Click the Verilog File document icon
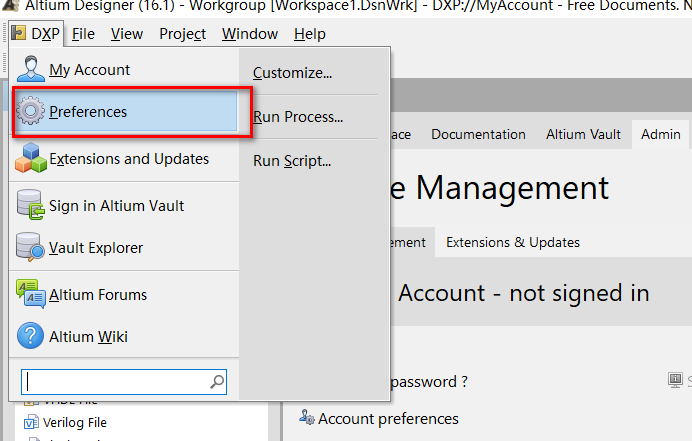The image size is (692, 441). [30, 422]
